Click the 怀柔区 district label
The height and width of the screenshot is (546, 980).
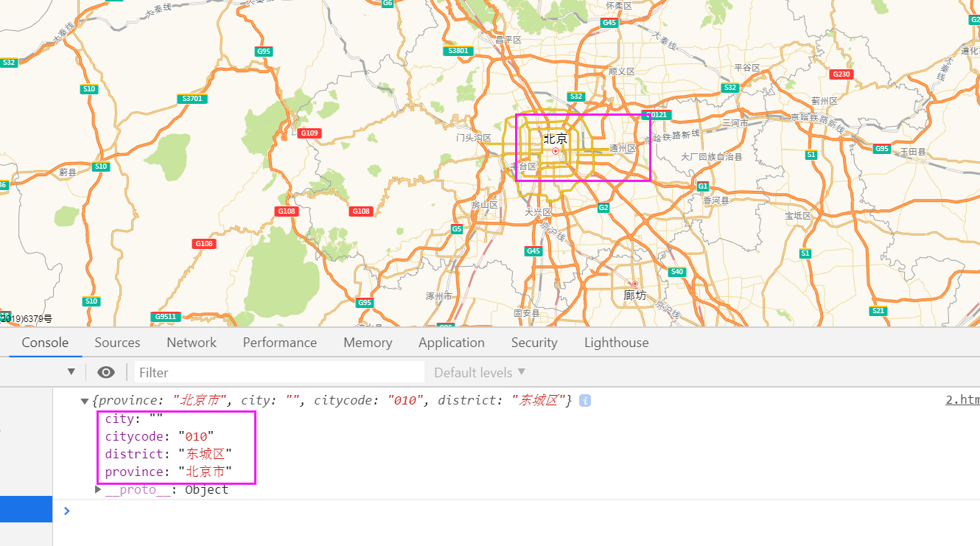click(x=619, y=5)
